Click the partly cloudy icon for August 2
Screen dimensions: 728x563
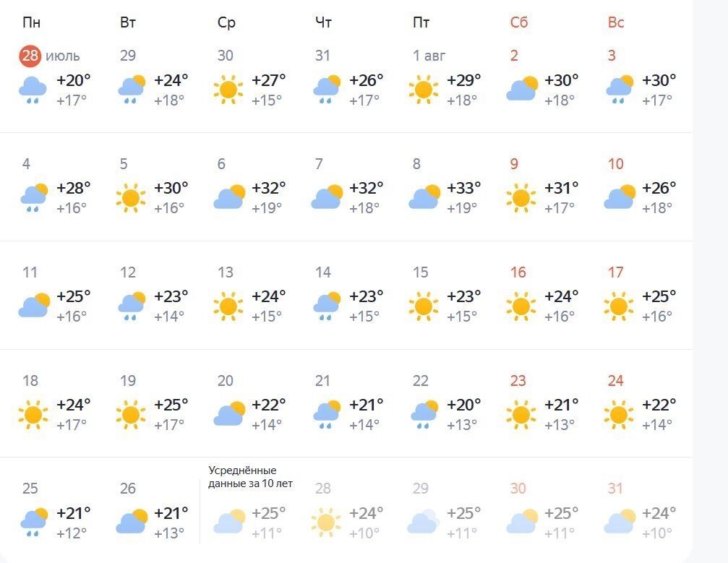point(522,90)
